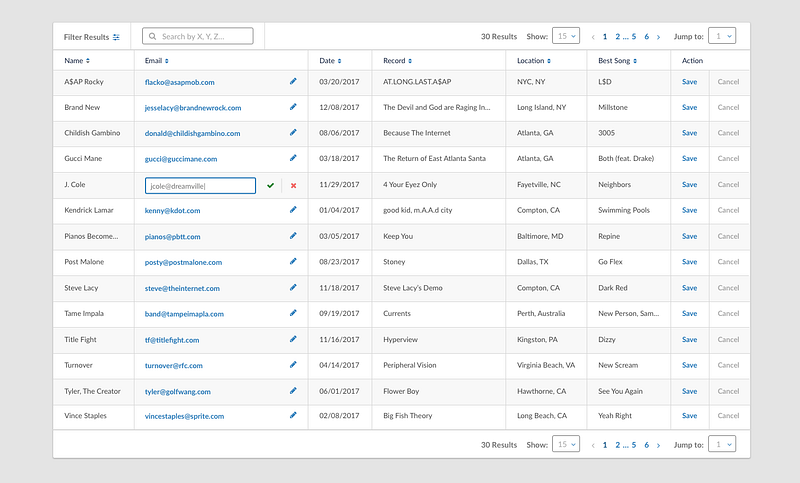Edit email pencil for Kendrick Lamar
The height and width of the screenshot is (483, 800).
click(293, 210)
